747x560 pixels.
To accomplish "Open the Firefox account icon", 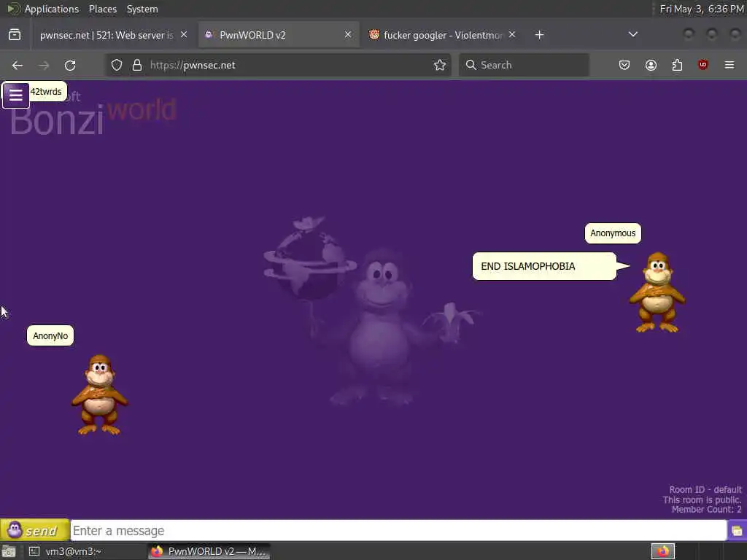I will coord(651,65).
